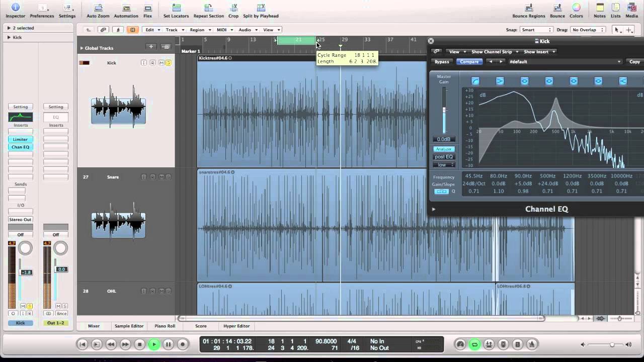Open the Show Insert dropdown
The image size is (644, 362).
(x=539, y=52)
